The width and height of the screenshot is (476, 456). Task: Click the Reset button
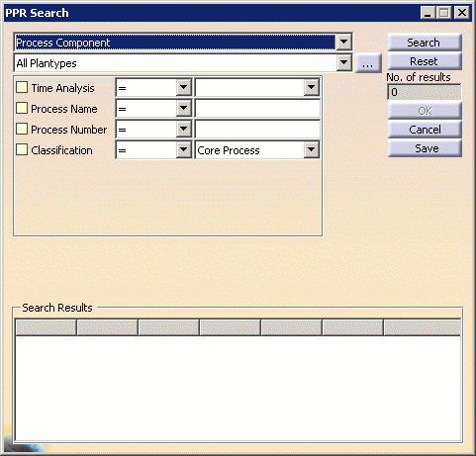[x=425, y=61]
